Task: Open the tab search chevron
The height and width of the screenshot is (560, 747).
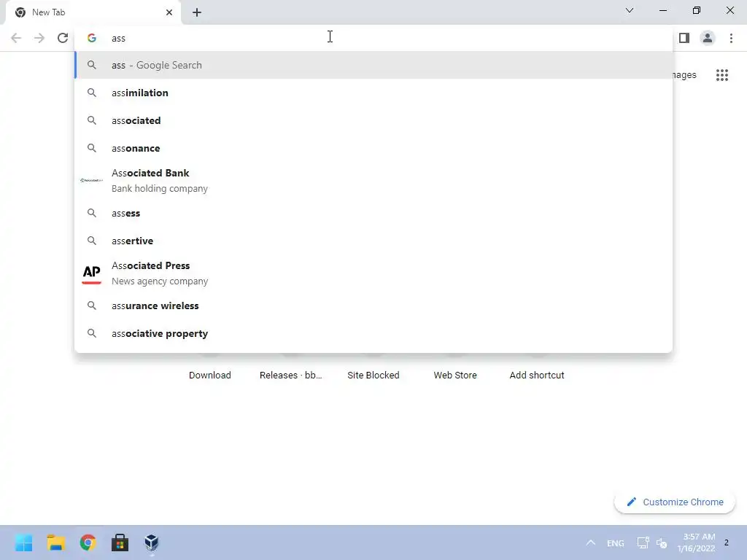Action: click(x=630, y=10)
